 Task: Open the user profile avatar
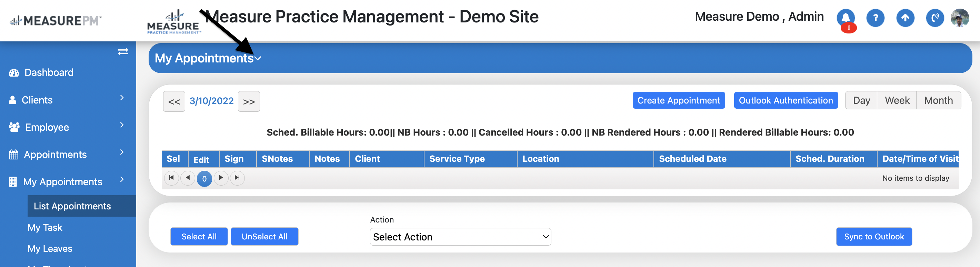959,18
